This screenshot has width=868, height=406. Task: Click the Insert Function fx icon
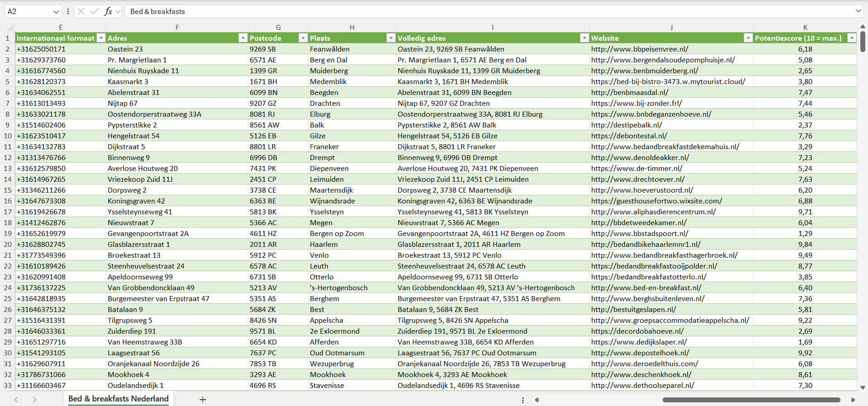[108, 11]
